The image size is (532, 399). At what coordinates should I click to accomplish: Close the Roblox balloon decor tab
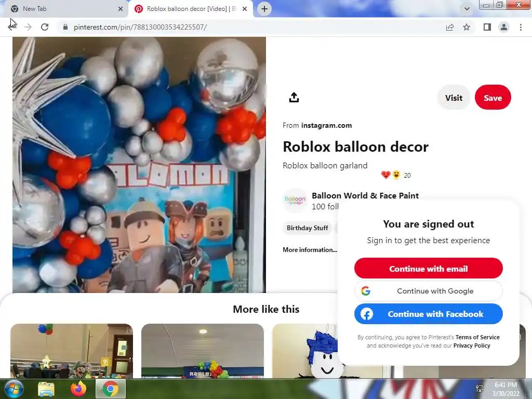(x=245, y=9)
